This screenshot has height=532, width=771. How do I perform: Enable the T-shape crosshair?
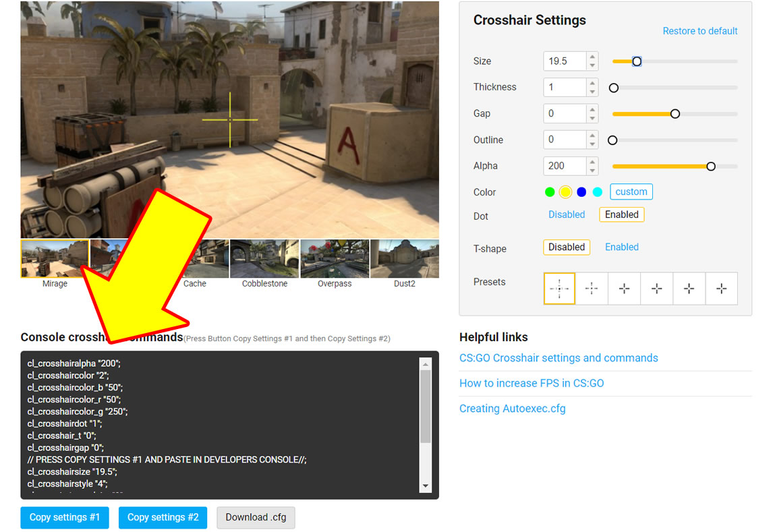[x=621, y=247]
